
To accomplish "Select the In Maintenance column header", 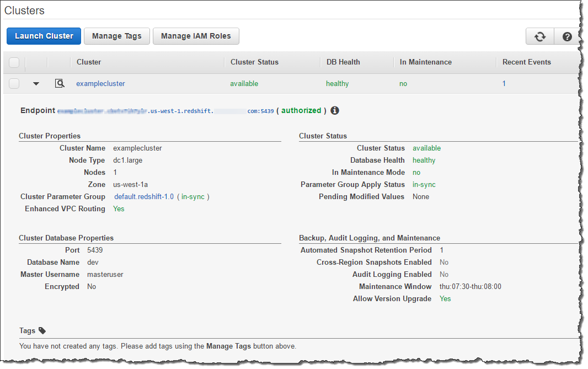I will coord(425,62).
